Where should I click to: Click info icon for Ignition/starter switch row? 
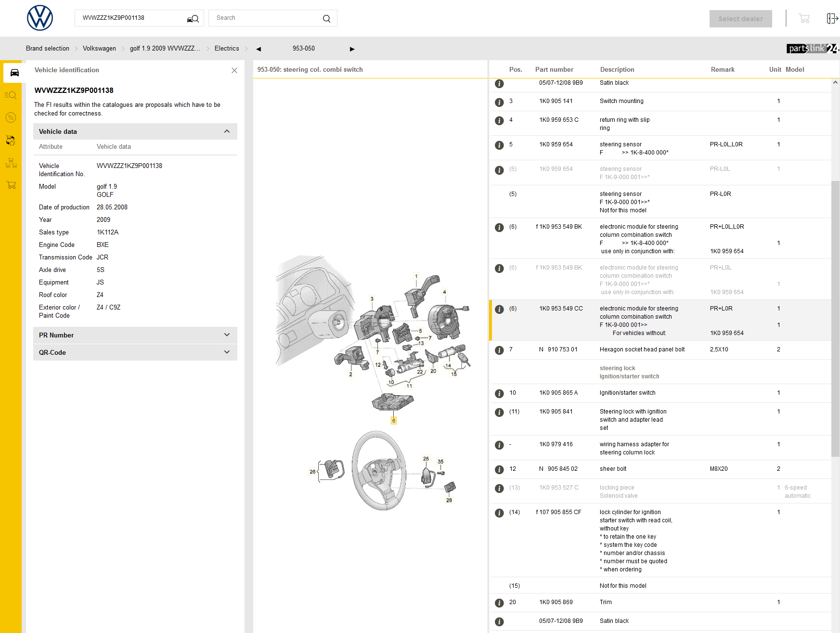coord(499,394)
